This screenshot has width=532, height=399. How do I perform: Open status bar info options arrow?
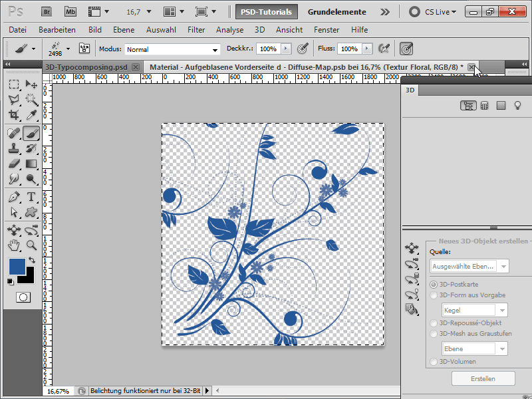[x=207, y=391]
